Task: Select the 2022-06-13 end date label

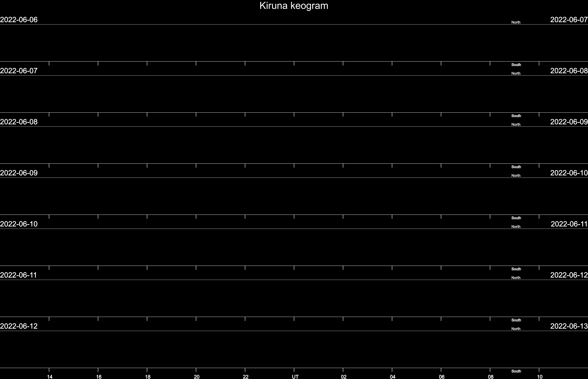Action: click(x=569, y=326)
